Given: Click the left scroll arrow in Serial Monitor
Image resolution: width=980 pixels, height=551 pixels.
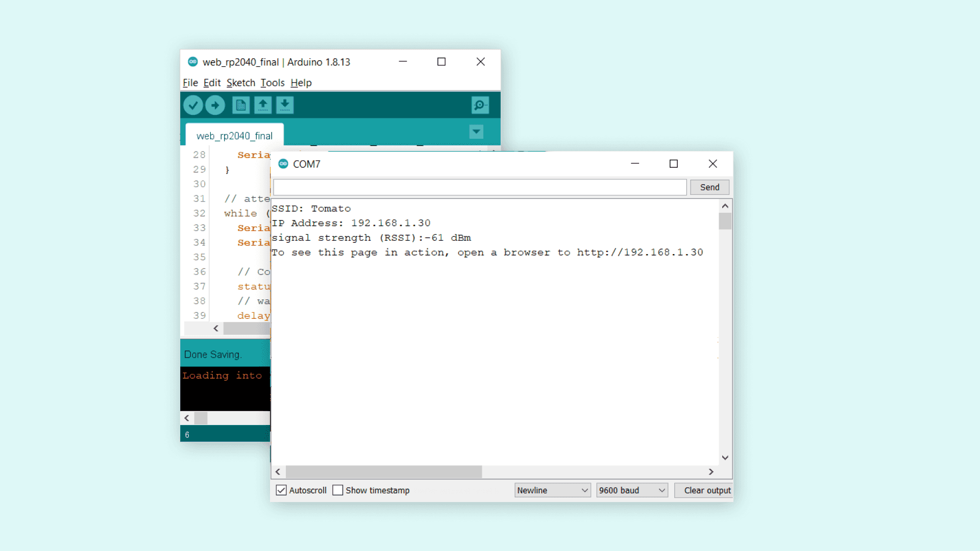Looking at the screenshot, I should click(278, 472).
